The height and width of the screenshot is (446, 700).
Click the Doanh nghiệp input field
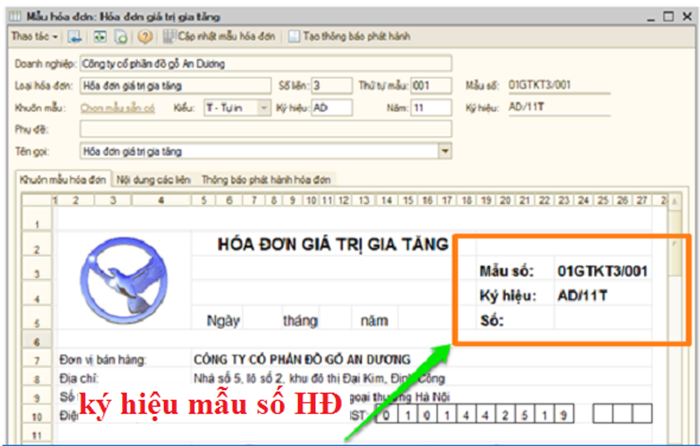pos(266,64)
